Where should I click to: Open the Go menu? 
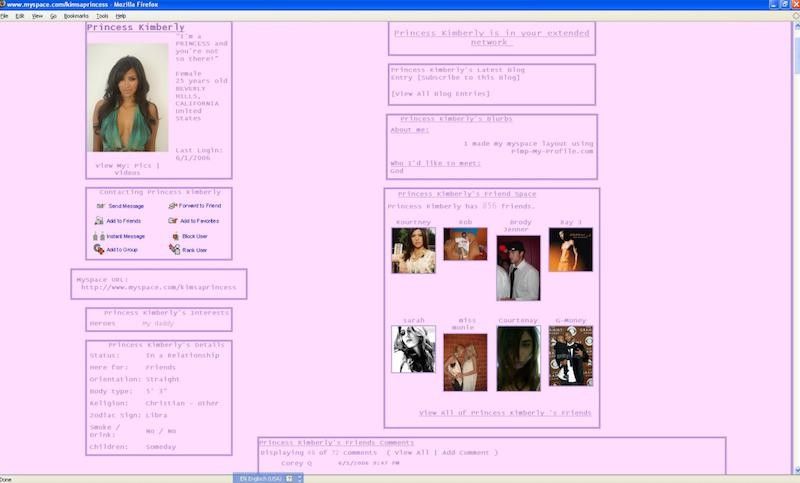[x=53, y=16]
